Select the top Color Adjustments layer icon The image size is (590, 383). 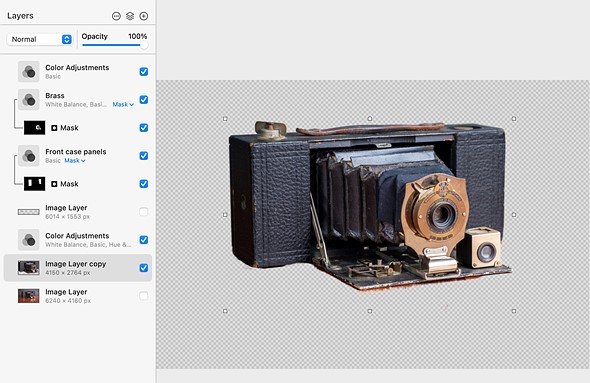(x=29, y=71)
